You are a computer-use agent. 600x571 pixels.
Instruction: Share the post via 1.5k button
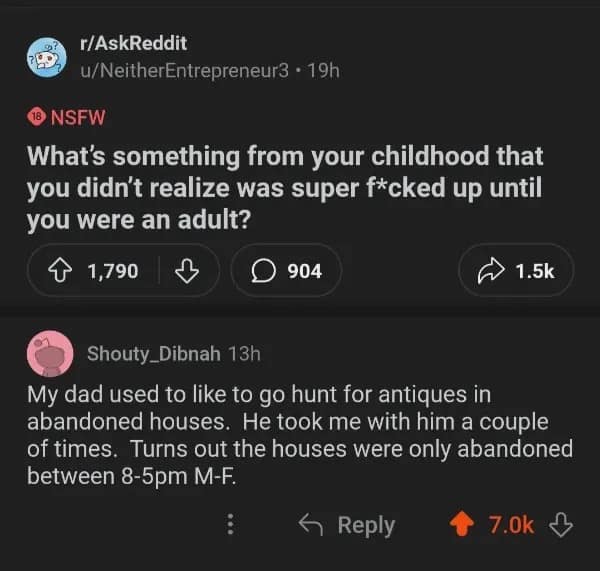click(515, 270)
